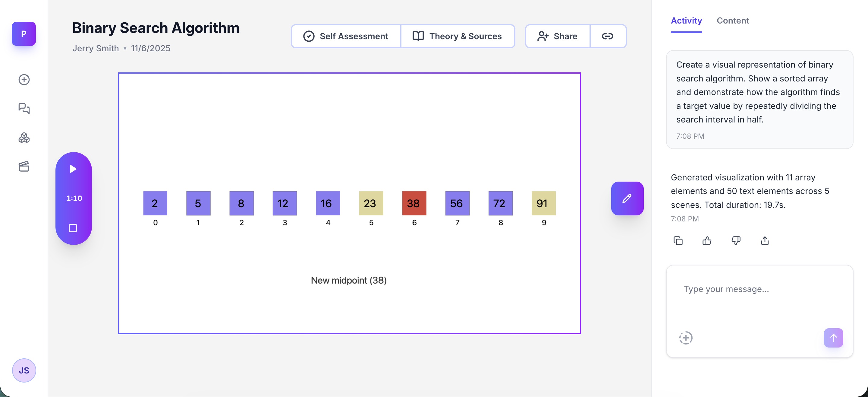
Task: Play the 1:10 video preview
Action: [74, 169]
